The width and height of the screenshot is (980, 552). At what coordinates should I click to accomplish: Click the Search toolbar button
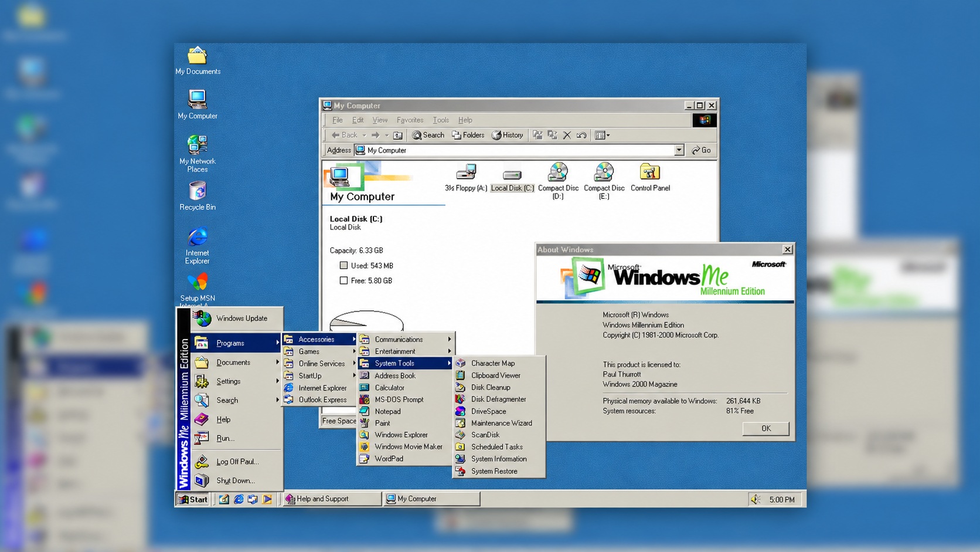tap(428, 136)
